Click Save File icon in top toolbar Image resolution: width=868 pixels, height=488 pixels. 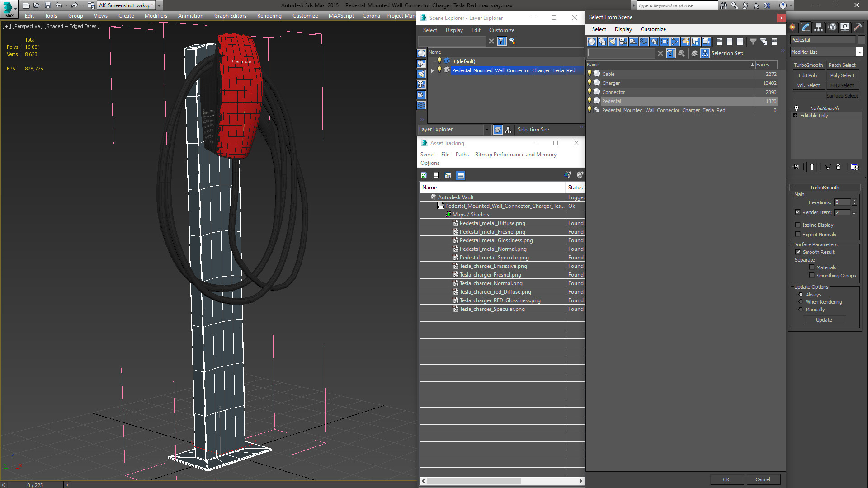[47, 5]
